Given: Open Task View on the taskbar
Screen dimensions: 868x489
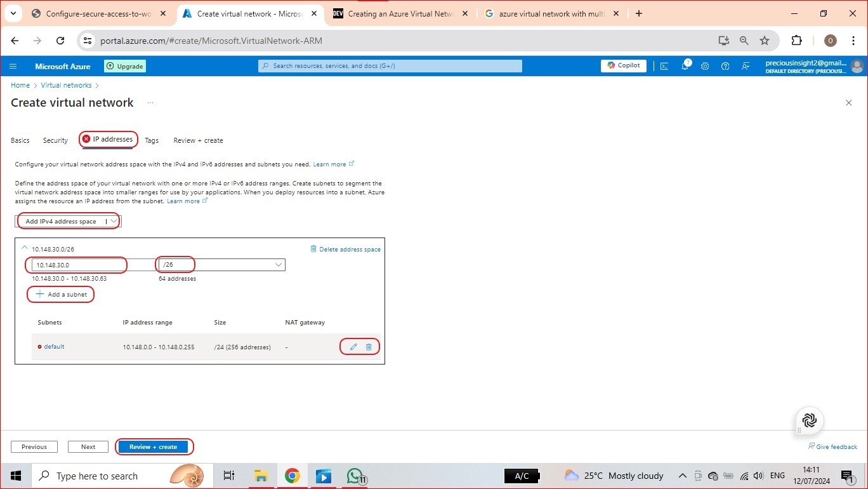Looking at the screenshot, I should 229,476.
